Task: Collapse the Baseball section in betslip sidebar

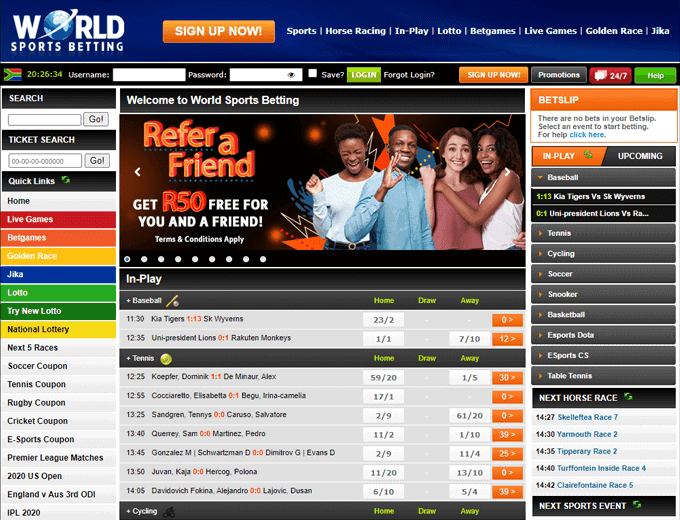Action: tap(603, 177)
